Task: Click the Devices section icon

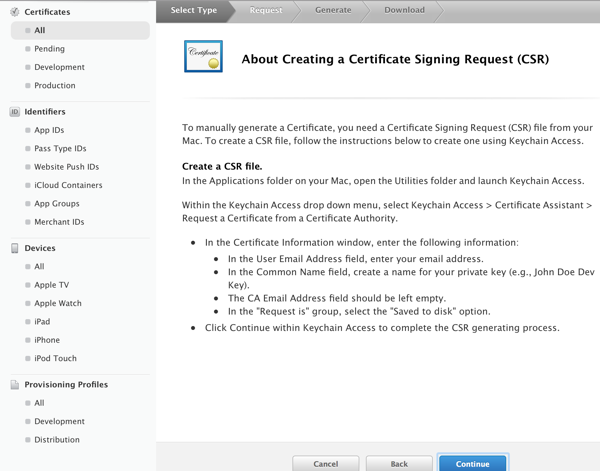Action: click(x=14, y=248)
